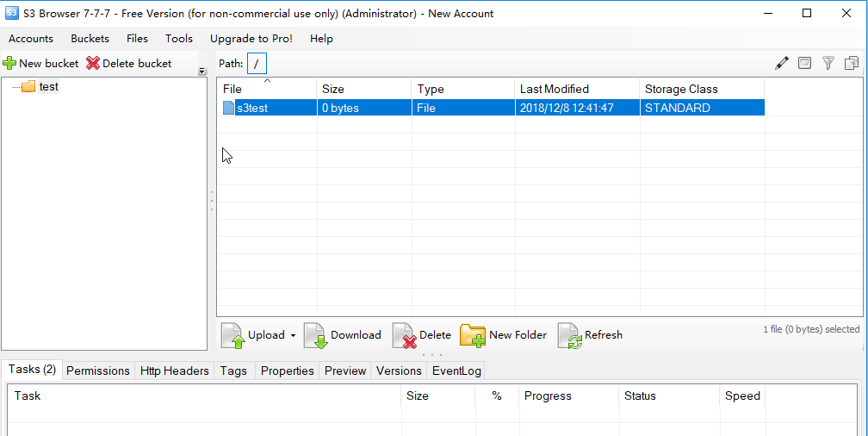Click Delete bucket button
Screen dimensions: 868x436
[x=129, y=63]
